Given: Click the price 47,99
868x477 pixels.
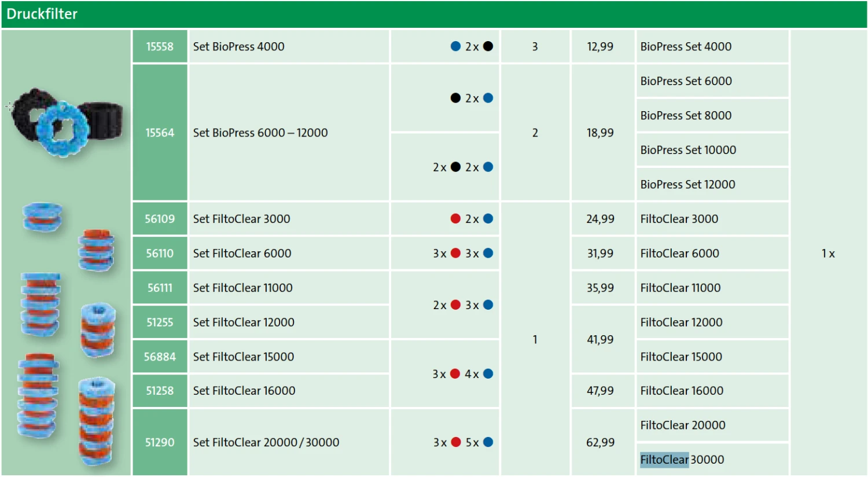Looking at the screenshot, I should coord(600,391).
